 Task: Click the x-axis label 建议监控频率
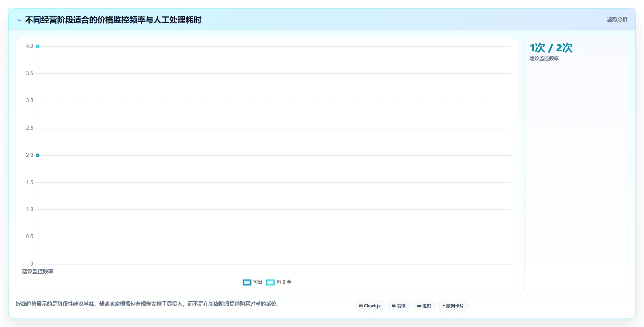coord(38,272)
